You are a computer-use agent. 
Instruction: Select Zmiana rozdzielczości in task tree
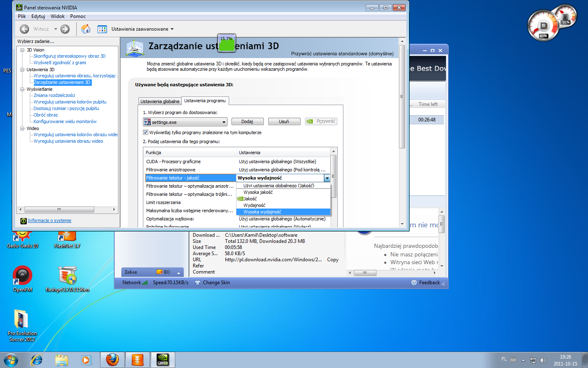[x=54, y=95]
